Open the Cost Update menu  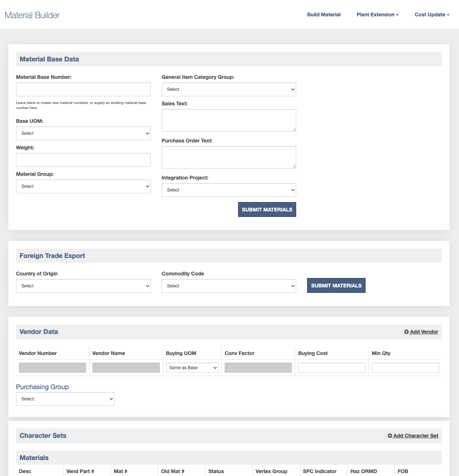(432, 15)
